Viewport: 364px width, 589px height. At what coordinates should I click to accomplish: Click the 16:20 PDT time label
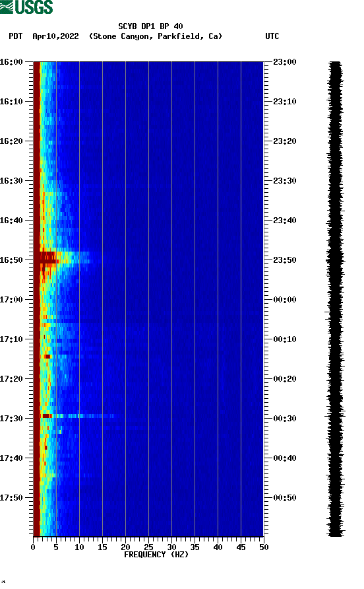(x=11, y=141)
